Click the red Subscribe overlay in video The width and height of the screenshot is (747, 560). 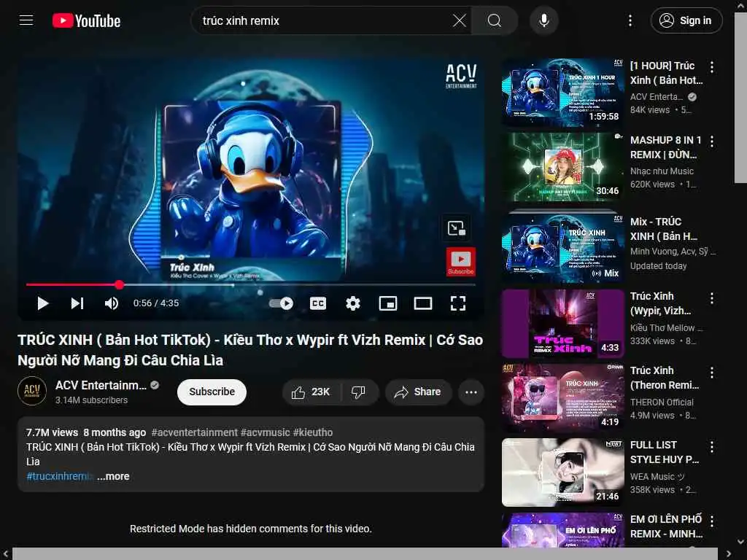coord(461,262)
